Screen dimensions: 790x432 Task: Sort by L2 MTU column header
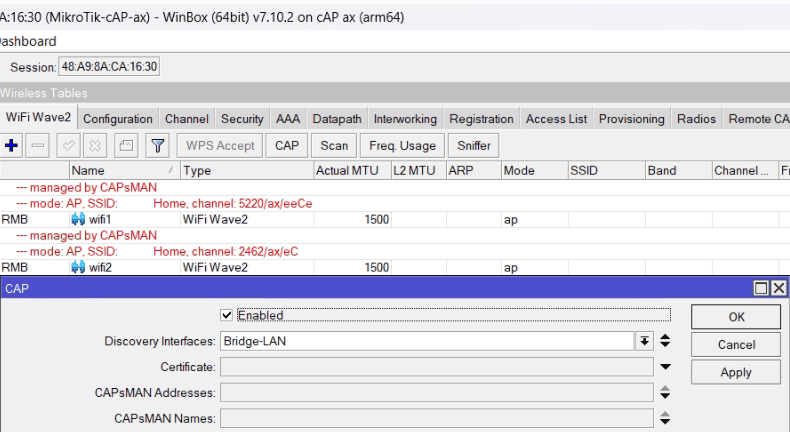pyautogui.click(x=419, y=170)
